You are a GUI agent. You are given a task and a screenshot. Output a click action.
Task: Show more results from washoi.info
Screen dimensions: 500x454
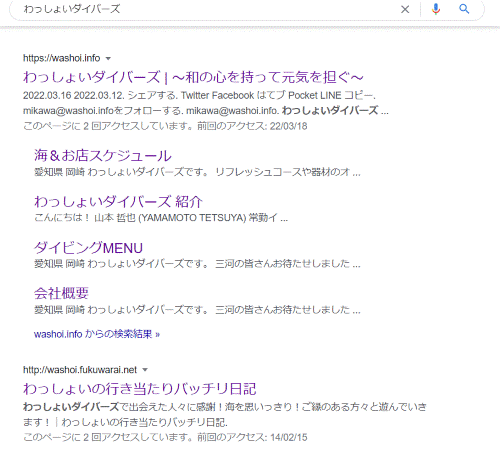click(x=97, y=334)
